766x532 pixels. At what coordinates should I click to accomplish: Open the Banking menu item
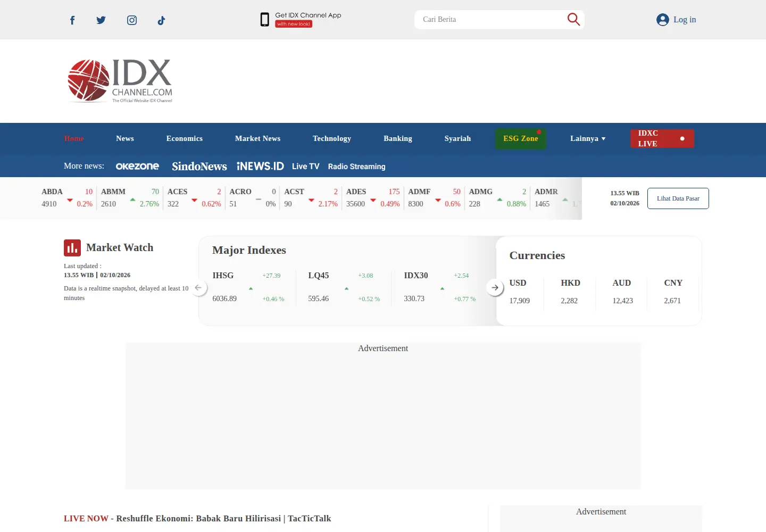[398, 138]
